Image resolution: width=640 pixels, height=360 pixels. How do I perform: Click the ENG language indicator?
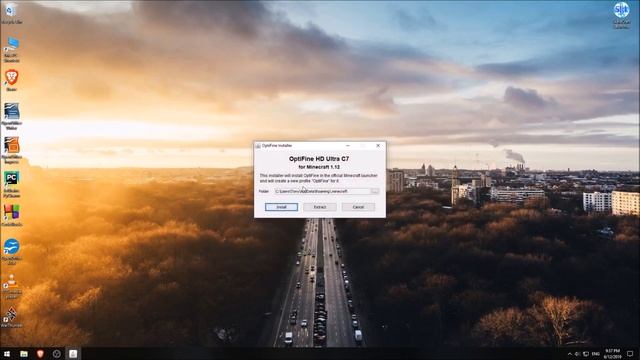pos(596,353)
